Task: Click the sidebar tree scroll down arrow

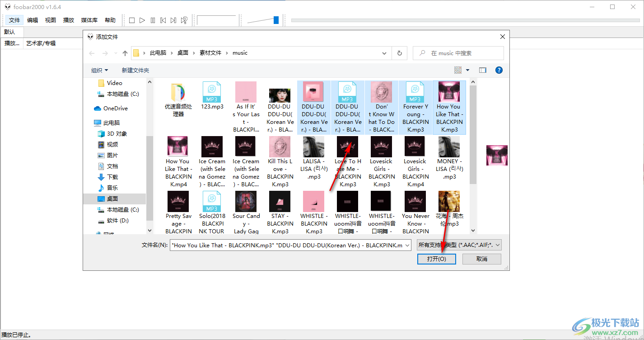Action: coord(149,231)
